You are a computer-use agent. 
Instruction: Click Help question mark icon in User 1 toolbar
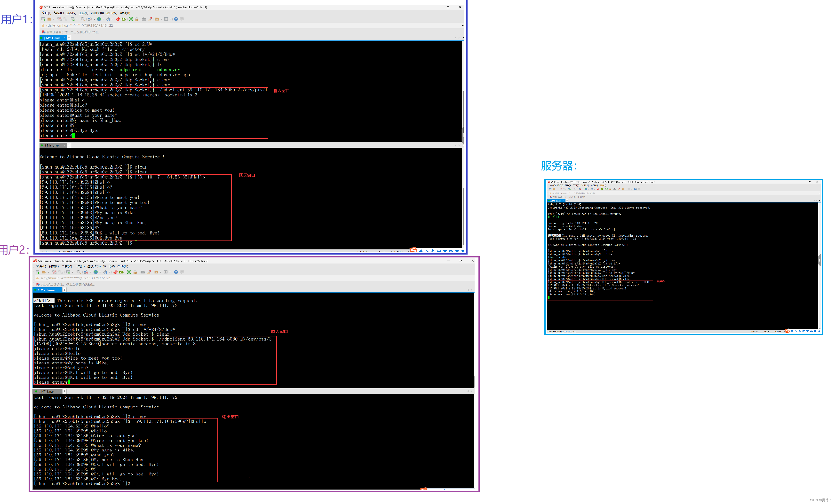(x=176, y=19)
